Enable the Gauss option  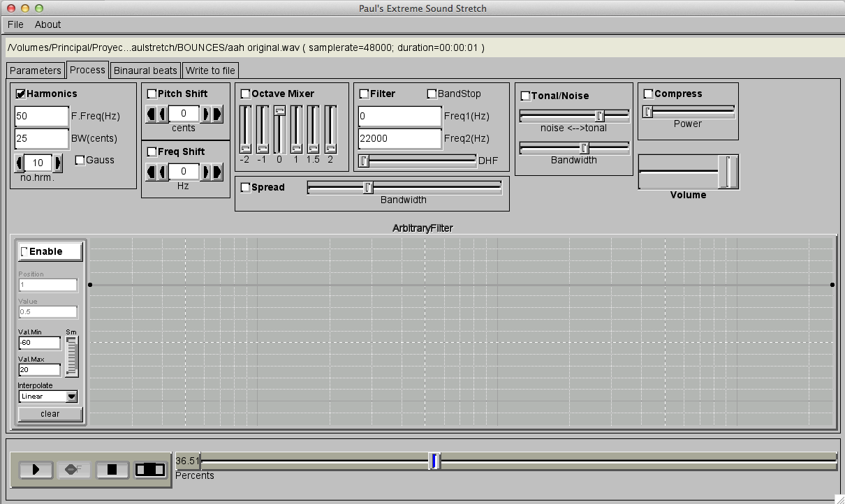pyautogui.click(x=80, y=160)
